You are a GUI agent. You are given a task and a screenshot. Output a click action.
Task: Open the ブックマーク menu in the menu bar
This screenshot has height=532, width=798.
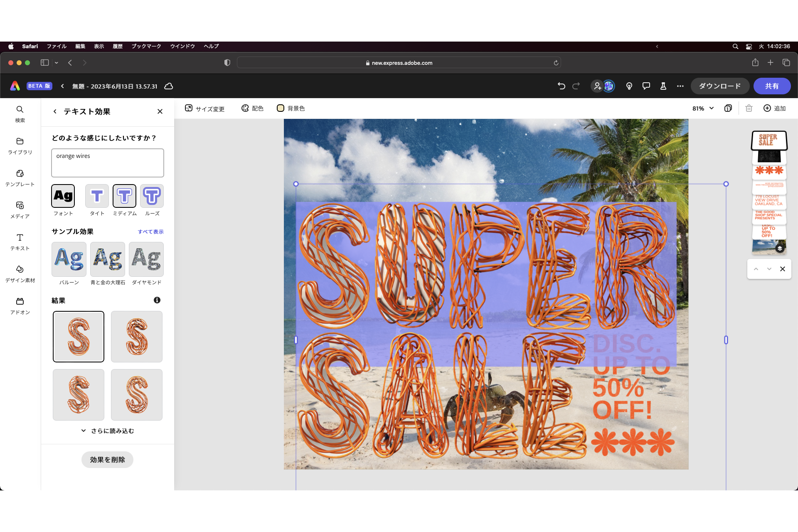tap(146, 46)
